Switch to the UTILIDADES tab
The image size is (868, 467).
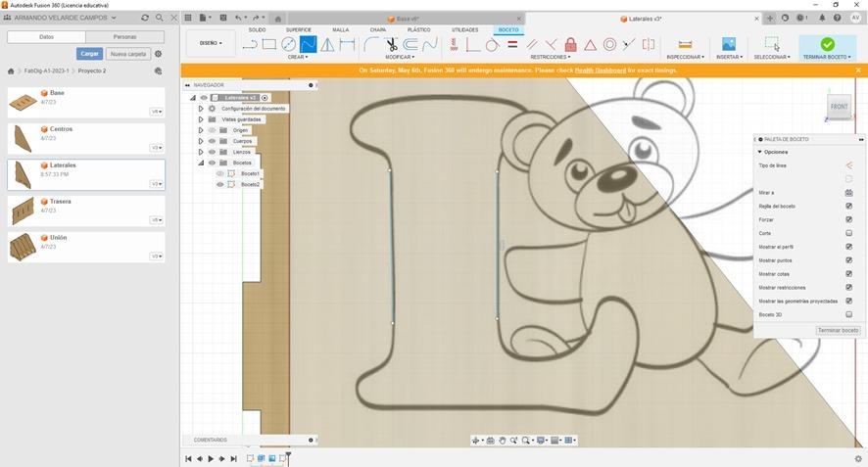(464, 30)
